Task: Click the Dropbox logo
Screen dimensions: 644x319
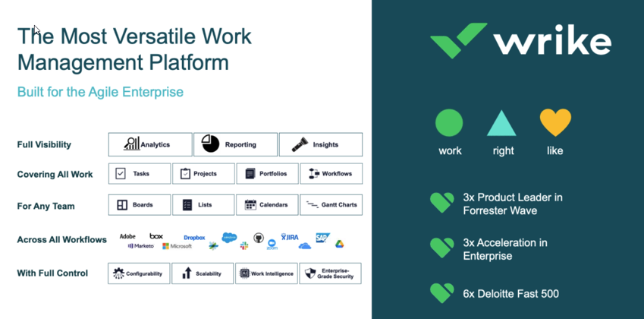Action: click(x=194, y=238)
